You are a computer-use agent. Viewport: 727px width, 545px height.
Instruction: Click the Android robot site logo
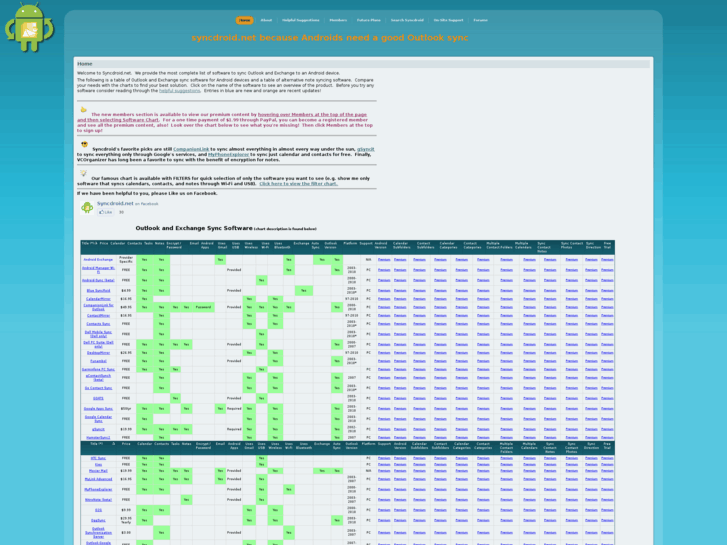29,27
